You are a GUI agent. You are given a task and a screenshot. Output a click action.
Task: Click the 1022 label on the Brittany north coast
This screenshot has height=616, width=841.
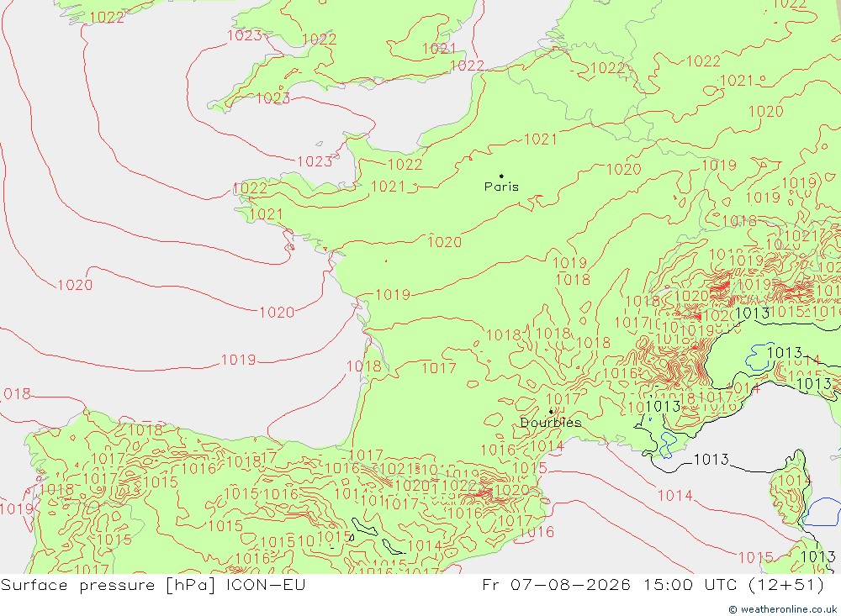click(250, 188)
